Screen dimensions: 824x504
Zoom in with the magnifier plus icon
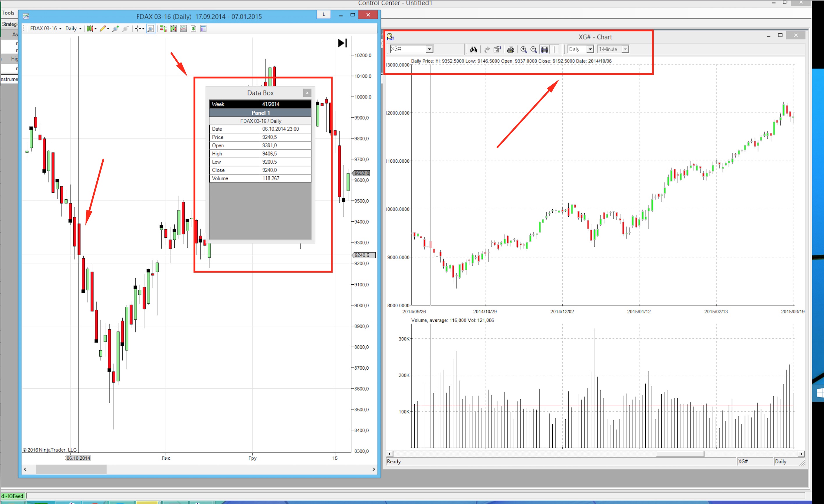click(x=116, y=29)
